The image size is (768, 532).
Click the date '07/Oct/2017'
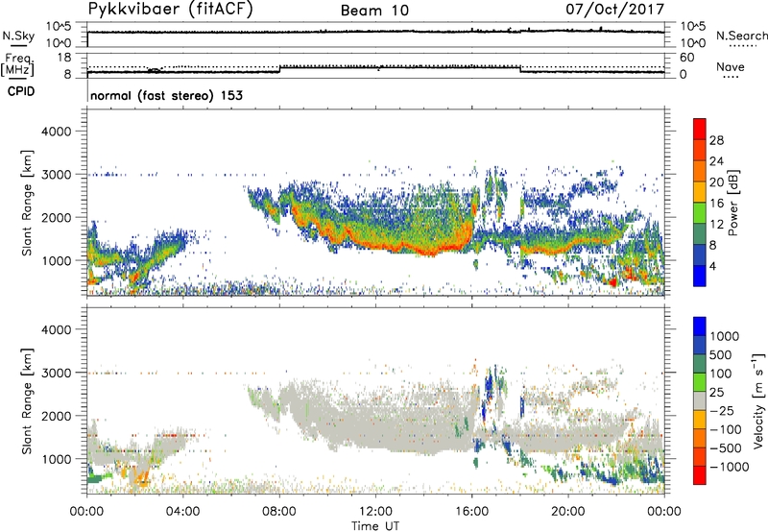point(614,10)
